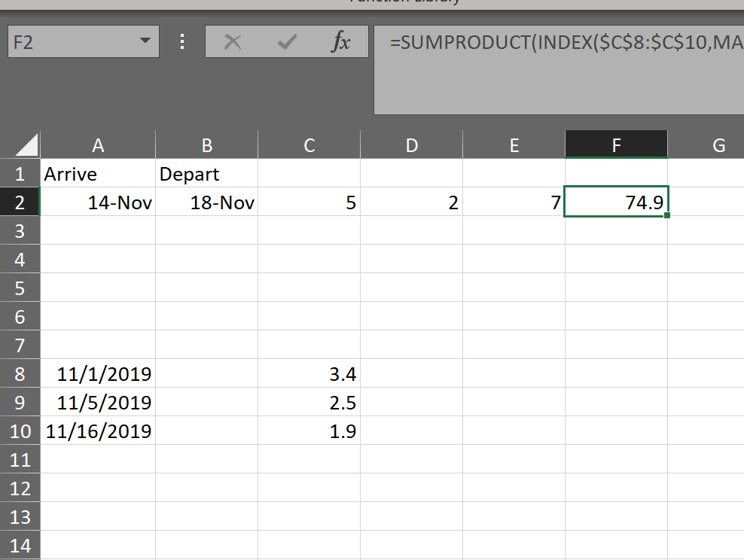Screen dimensions: 744x560
Task: Select column C header
Action: (309, 145)
